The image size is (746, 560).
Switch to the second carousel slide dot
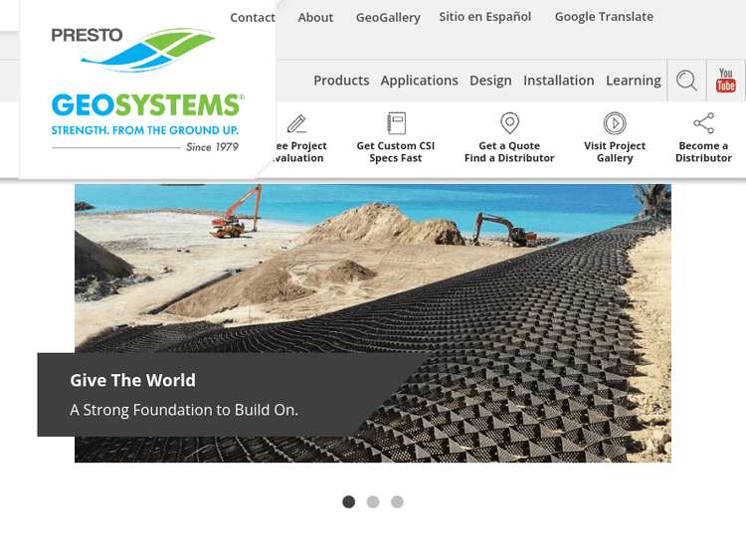tap(373, 502)
